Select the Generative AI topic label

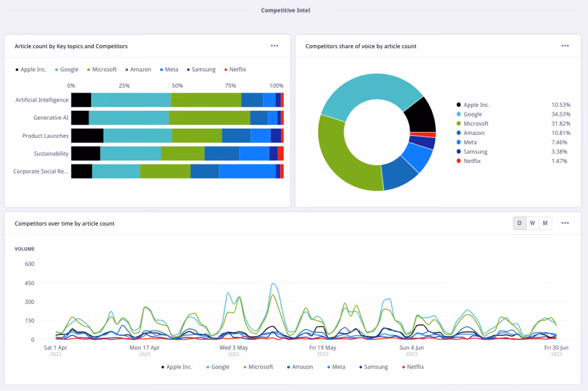click(x=51, y=118)
